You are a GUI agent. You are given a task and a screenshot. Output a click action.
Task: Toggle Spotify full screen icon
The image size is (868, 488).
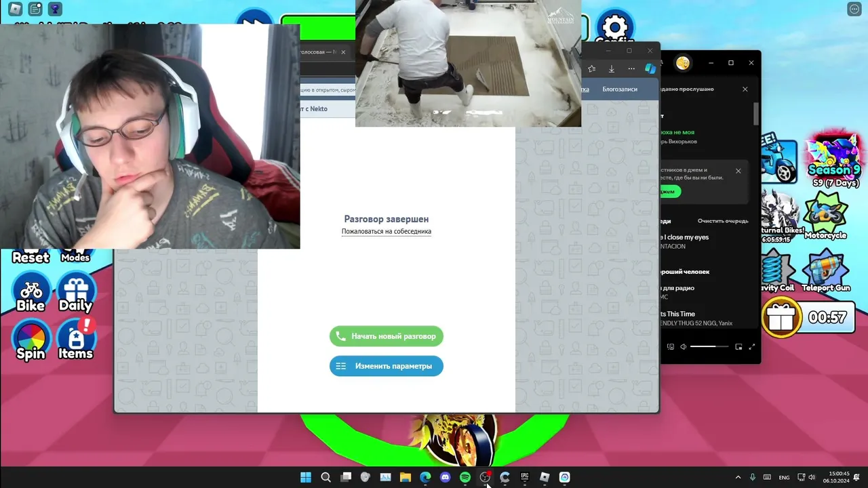click(x=752, y=346)
